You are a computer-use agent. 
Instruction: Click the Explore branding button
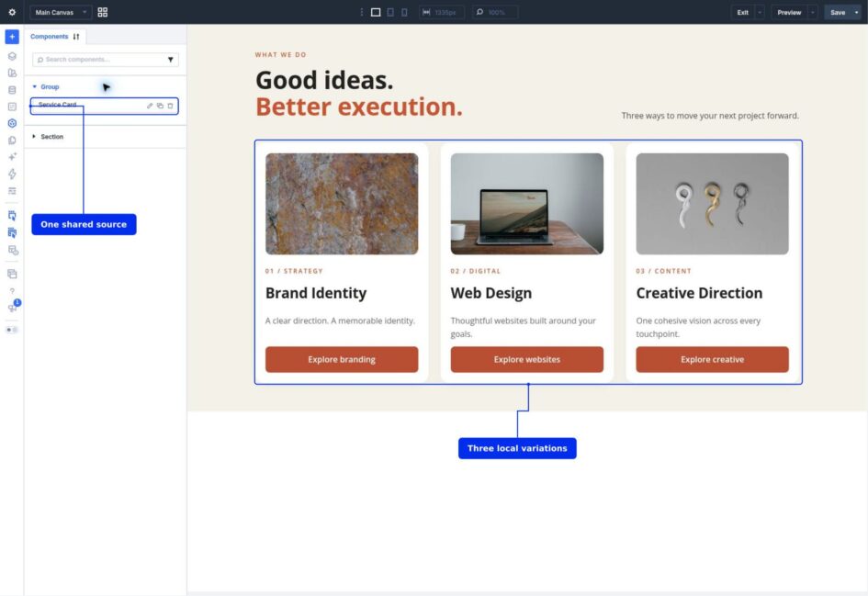342,359
